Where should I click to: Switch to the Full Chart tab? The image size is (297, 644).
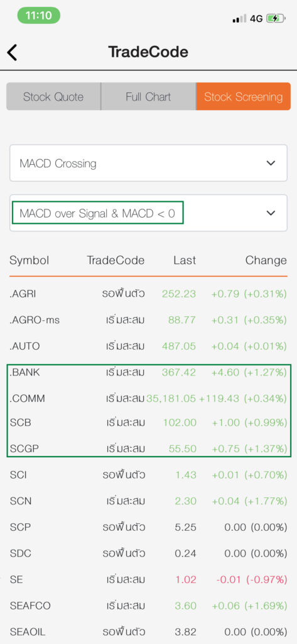148,96
